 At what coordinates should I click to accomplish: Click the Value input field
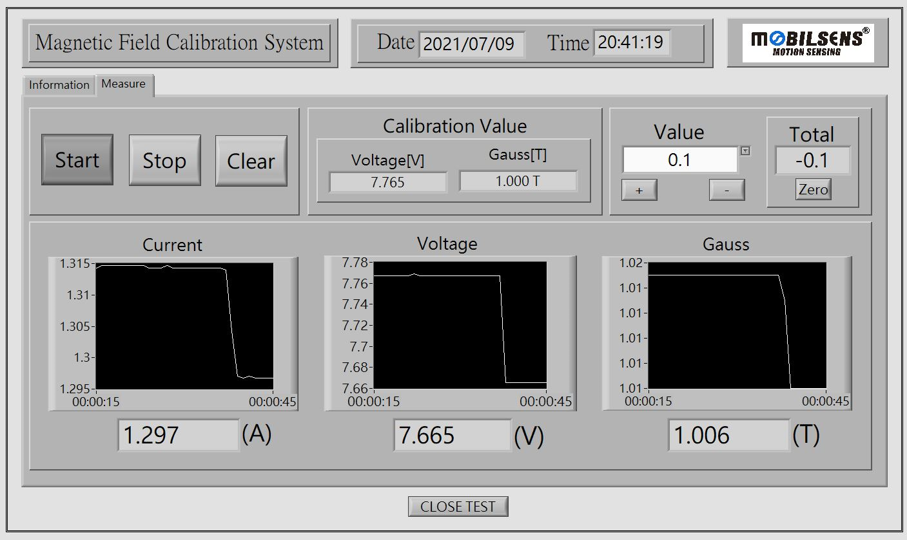click(x=679, y=160)
